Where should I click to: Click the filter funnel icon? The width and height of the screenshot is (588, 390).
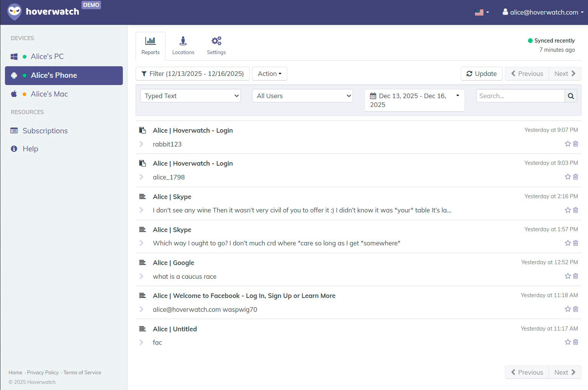[144, 74]
